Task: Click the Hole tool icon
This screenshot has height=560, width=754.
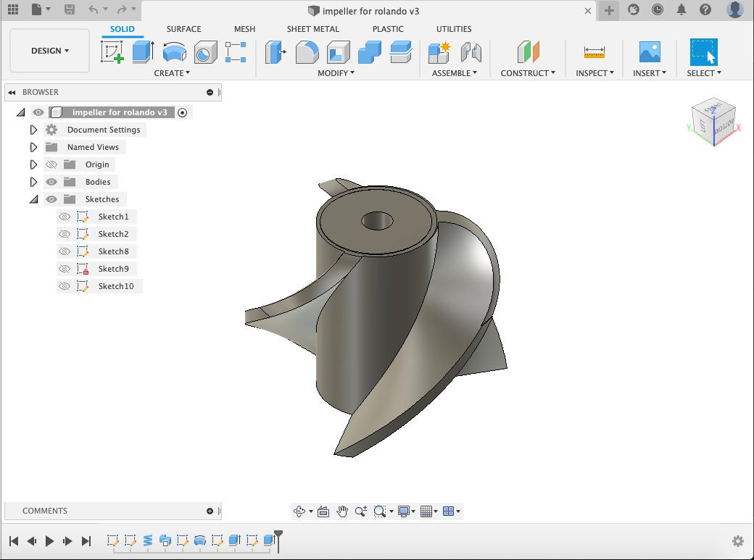Action: point(205,52)
